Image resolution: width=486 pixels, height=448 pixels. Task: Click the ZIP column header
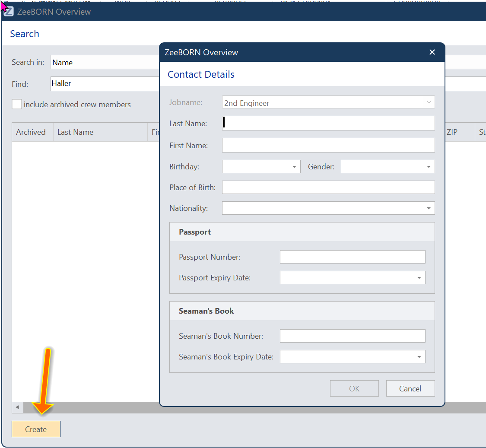(460, 132)
